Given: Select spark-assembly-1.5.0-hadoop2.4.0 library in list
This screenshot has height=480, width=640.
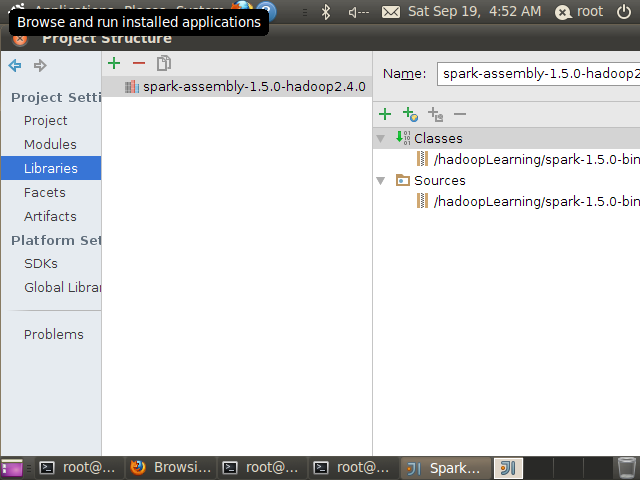Looking at the screenshot, I should [237, 87].
